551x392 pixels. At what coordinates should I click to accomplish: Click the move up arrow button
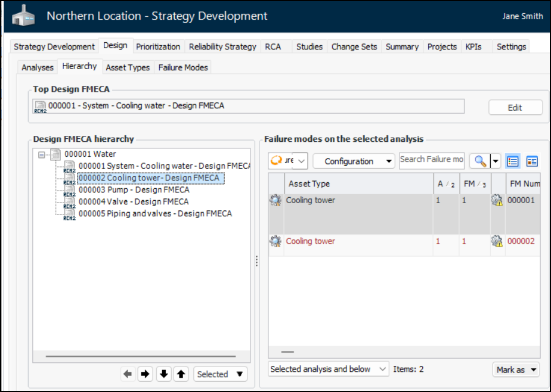(182, 374)
